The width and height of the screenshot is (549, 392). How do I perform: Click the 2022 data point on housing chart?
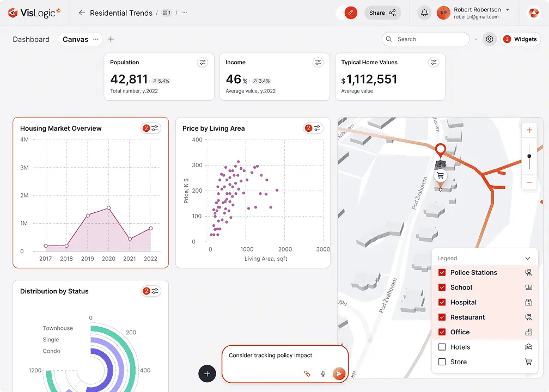[150, 228]
